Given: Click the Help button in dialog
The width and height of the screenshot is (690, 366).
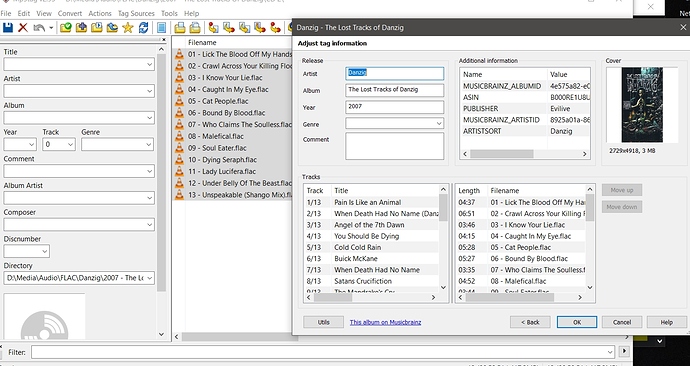Looking at the screenshot, I should coord(667,322).
